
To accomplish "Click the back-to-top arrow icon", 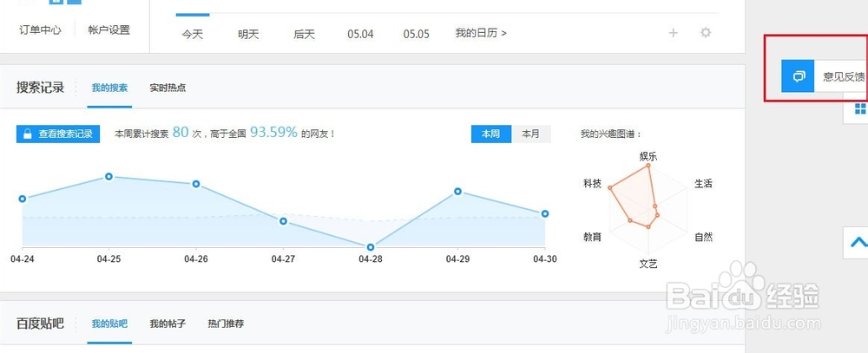I will (858, 244).
